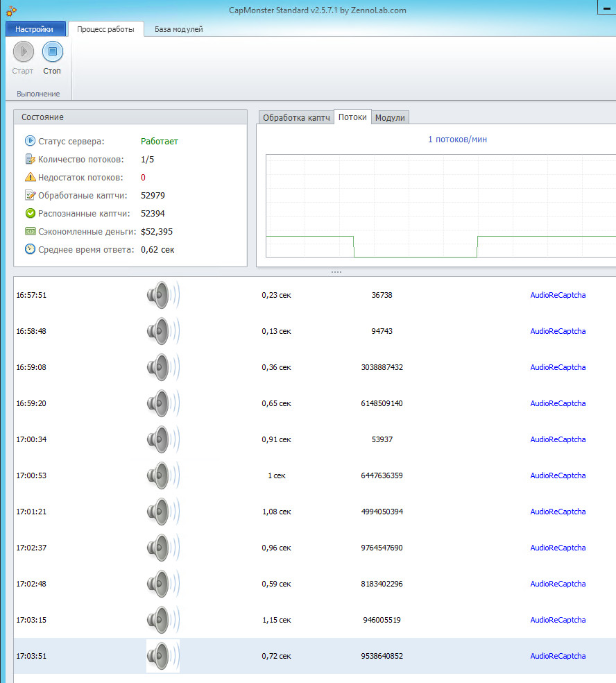Open AudioReCaptcha link in 17:00:34 row
The image size is (616, 683).
click(x=558, y=439)
